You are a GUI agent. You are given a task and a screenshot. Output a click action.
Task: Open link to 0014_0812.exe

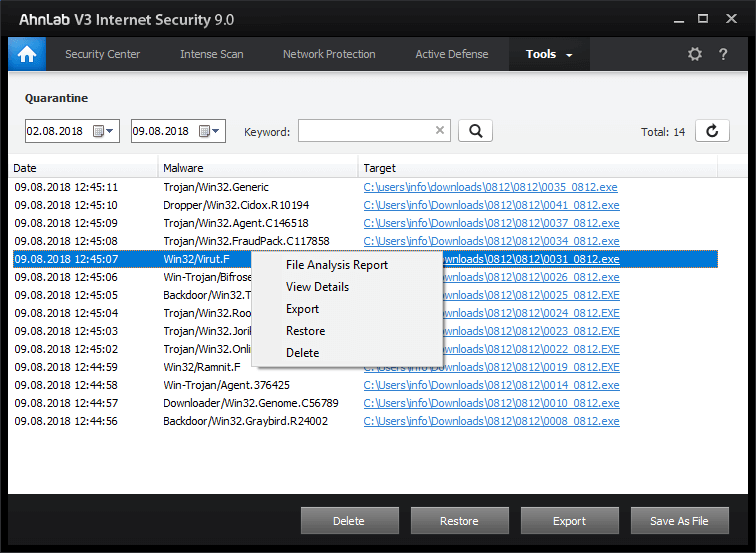click(x=491, y=385)
